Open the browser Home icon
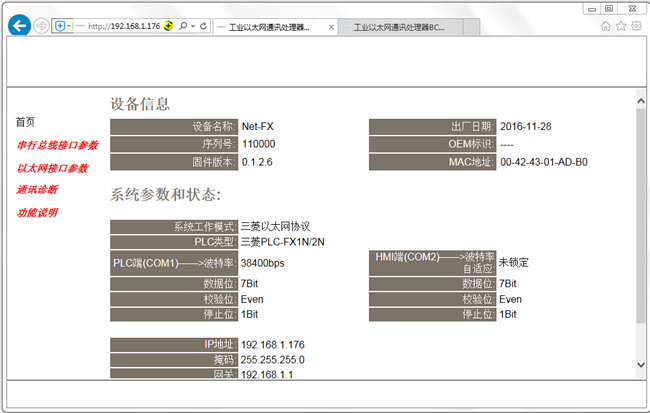The height and width of the screenshot is (413, 650). [606, 27]
